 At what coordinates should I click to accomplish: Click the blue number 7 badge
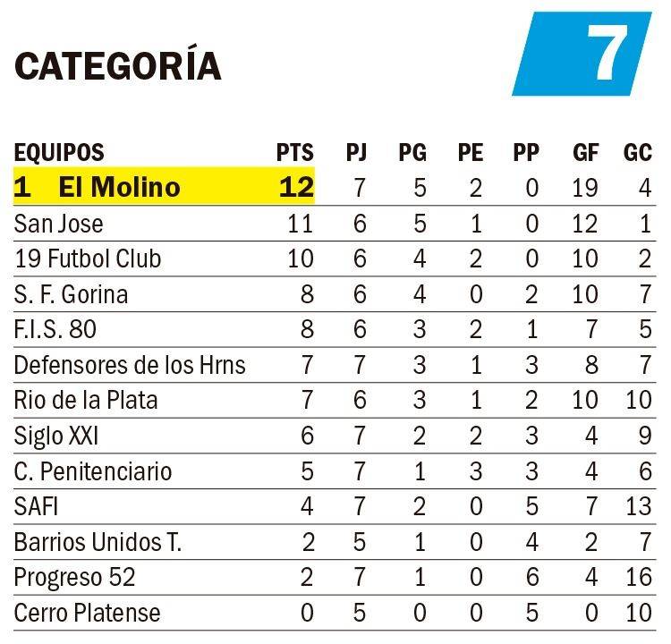[x=582, y=54]
